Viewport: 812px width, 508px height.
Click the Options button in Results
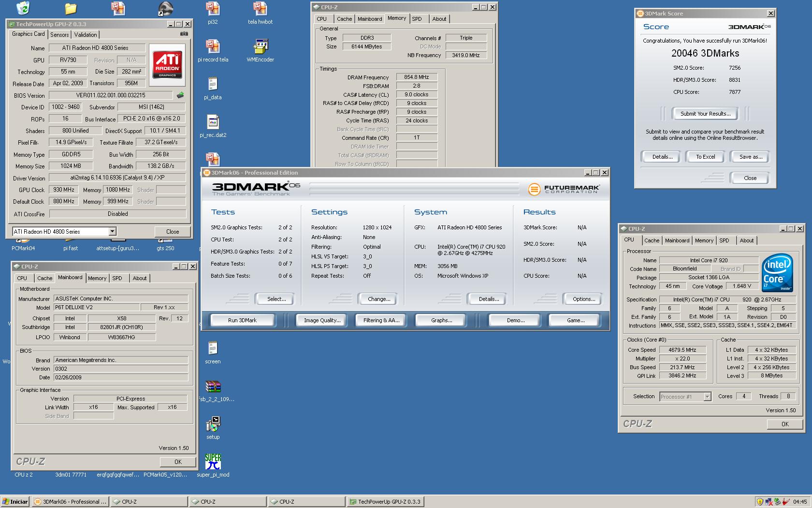click(584, 299)
